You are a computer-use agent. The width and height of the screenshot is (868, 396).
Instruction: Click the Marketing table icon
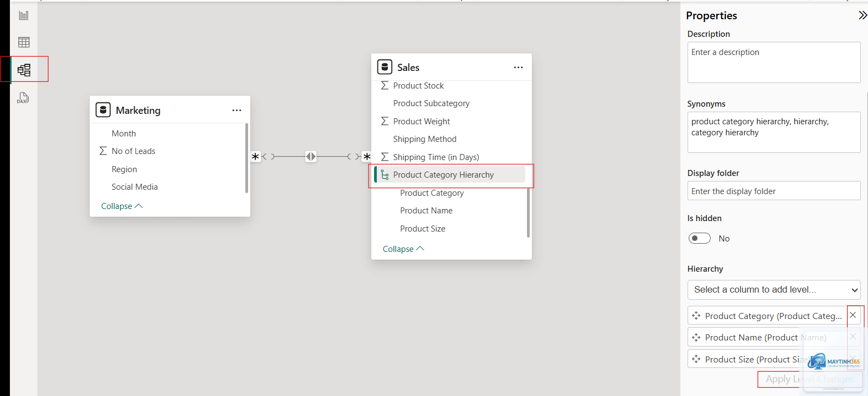pos(103,110)
